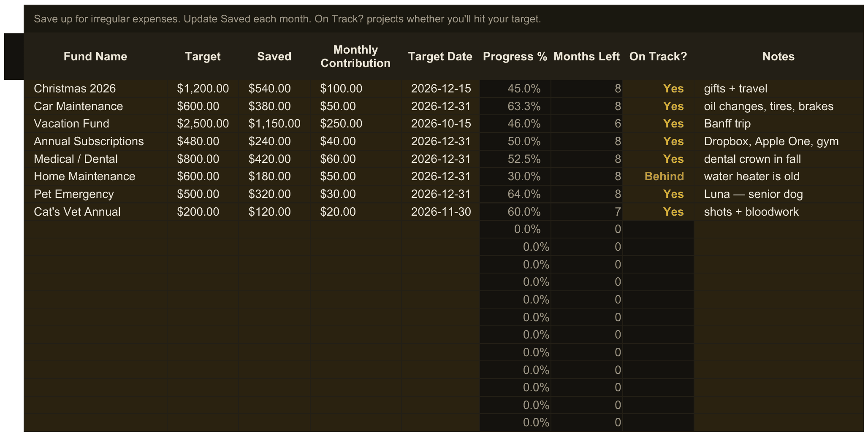Click the Christmas 2026 fund name cell

(95, 89)
